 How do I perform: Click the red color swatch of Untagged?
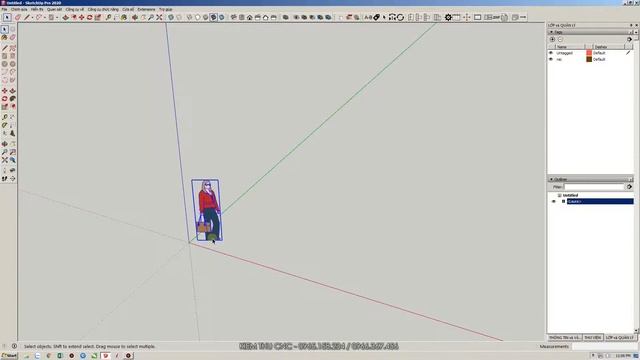589,53
